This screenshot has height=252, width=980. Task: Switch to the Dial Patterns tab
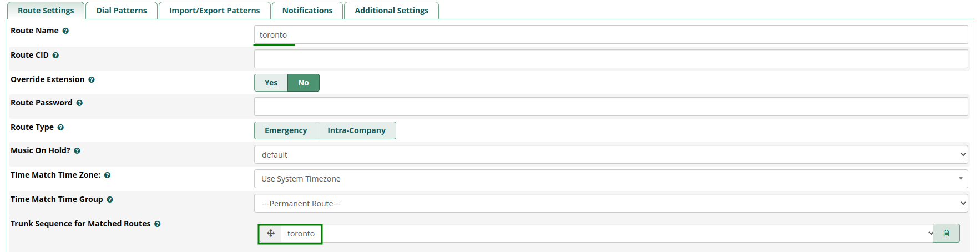(x=122, y=11)
